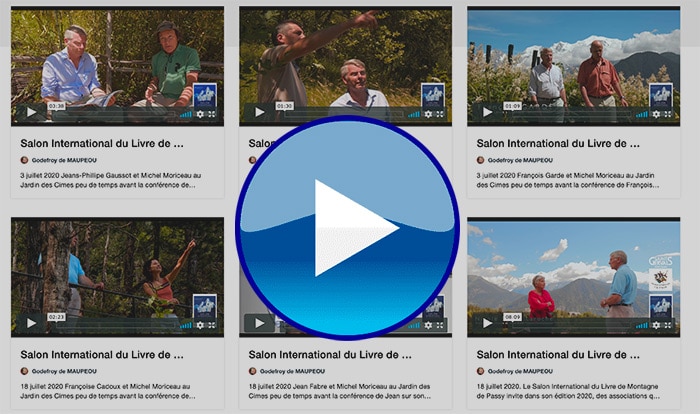Start the large blue play button overlay
The height and width of the screenshot is (414, 700).
pyautogui.click(x=347, y=228)
